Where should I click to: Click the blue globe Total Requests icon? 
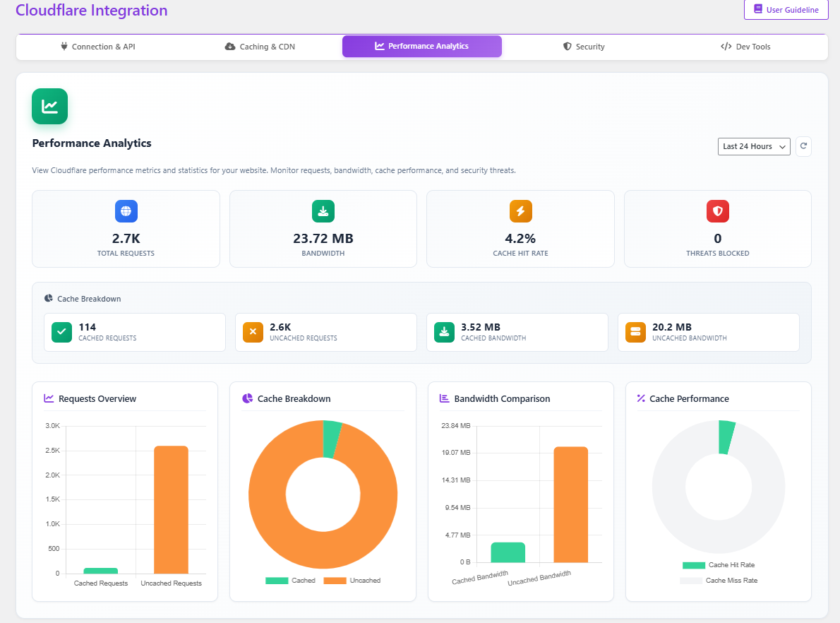[x=126, y=211]
